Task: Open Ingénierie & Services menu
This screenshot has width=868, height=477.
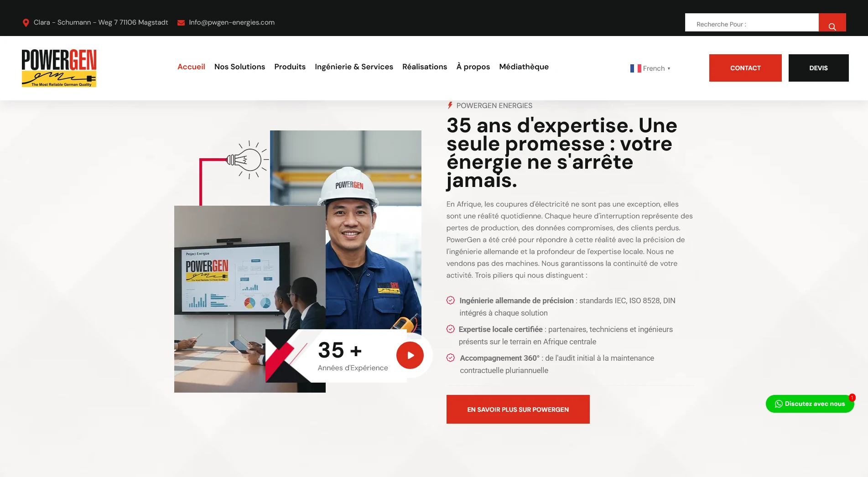Action: click(x=354, y=67)
